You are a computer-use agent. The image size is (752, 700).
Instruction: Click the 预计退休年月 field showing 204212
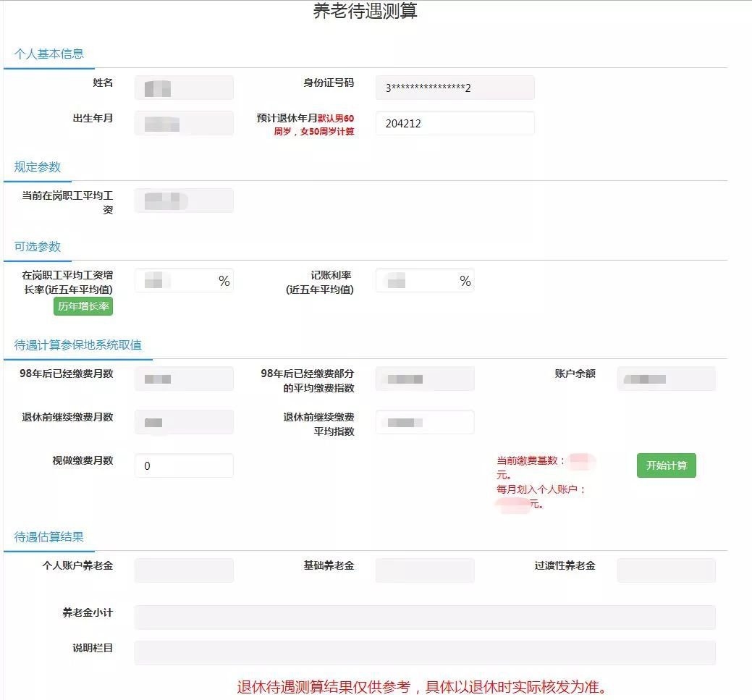click(455, 123)
